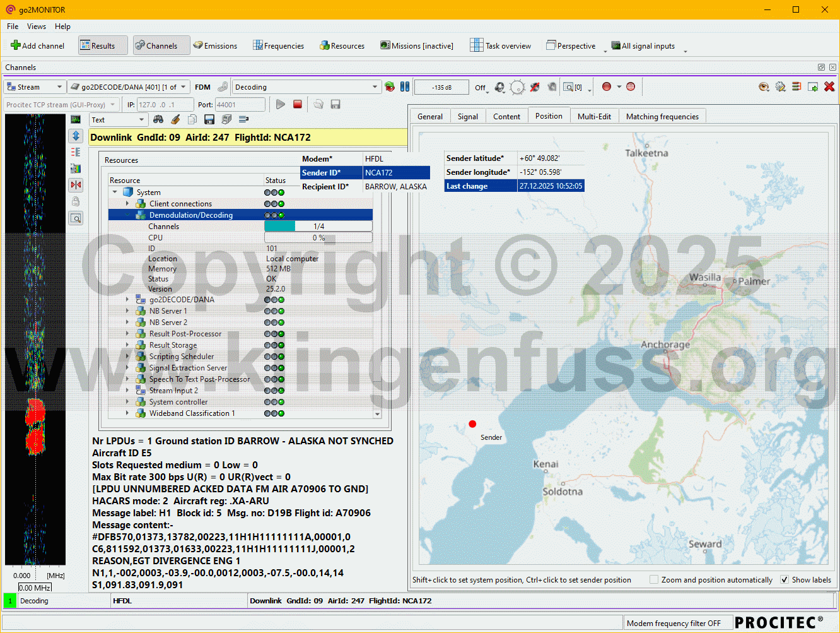Click the Port number input field
840x633 pixels.
tap(239, 105)
